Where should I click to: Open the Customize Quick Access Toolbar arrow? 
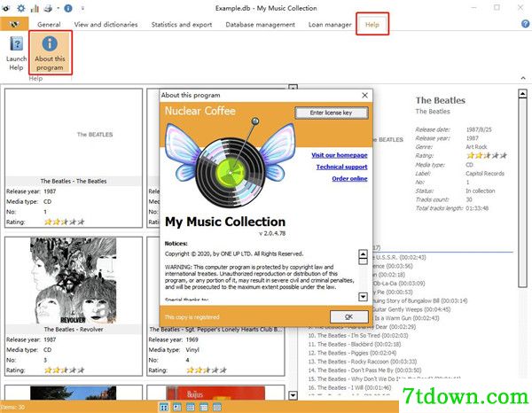coord(82,8)
